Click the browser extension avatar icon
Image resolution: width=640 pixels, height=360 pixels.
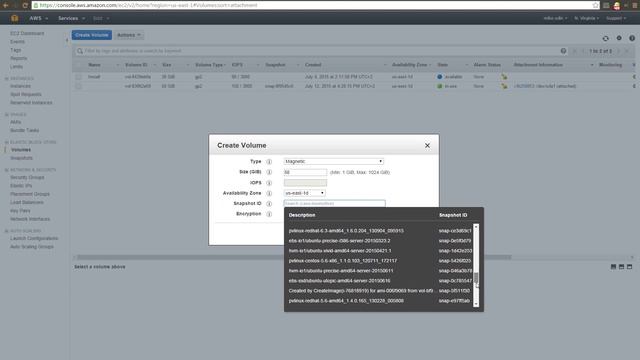pyautogui.click(x=617, y=6)
